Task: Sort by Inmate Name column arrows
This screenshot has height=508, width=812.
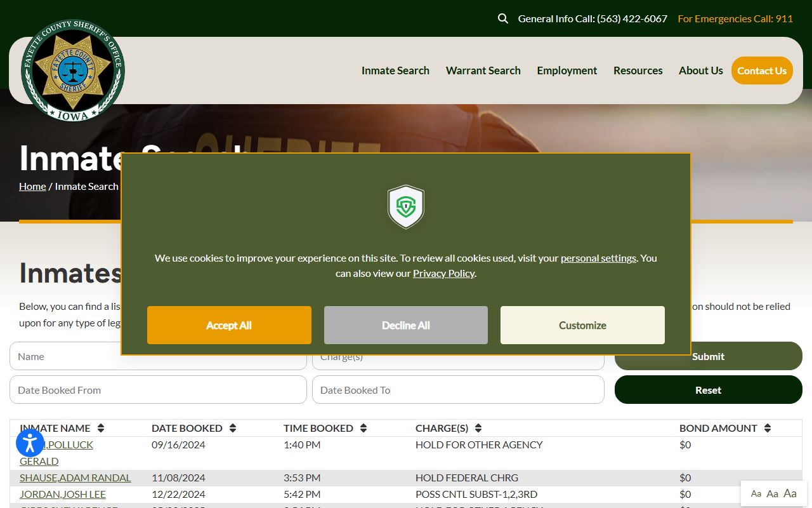Action: pyautogui.click(x=101, y=428)
